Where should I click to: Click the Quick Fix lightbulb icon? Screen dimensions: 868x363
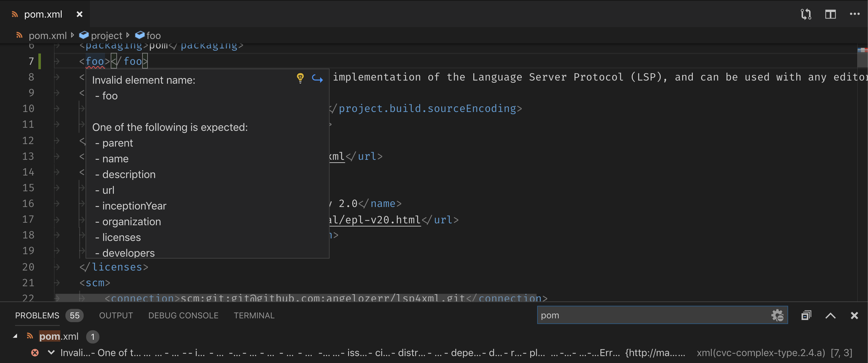click(300, 78)
